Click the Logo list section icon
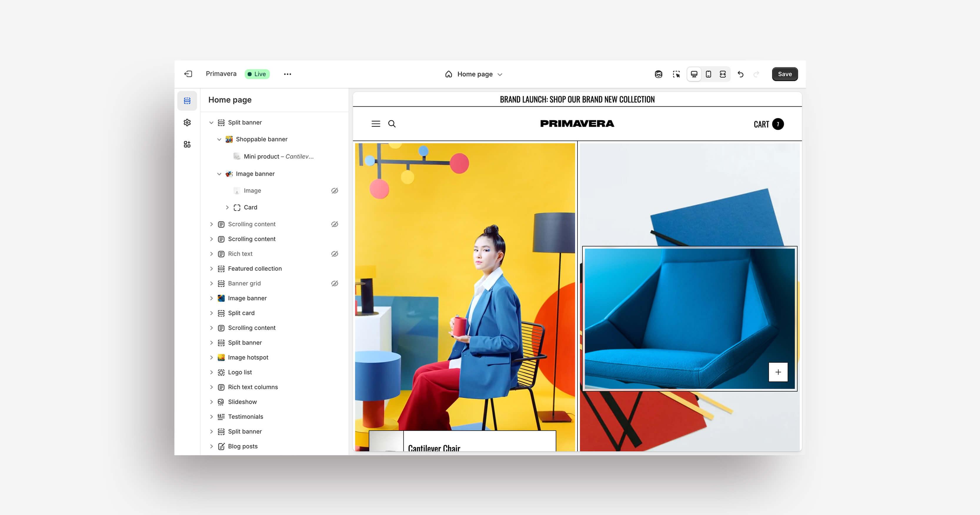 [221, 372]
